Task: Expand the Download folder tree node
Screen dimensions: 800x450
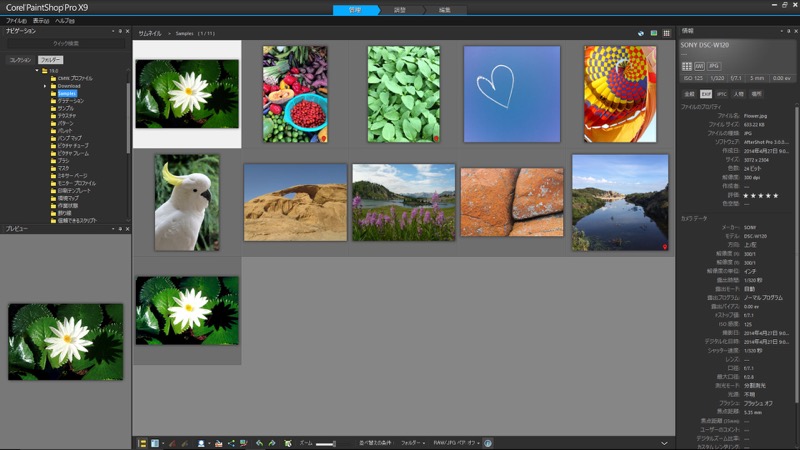Action: 46,86
